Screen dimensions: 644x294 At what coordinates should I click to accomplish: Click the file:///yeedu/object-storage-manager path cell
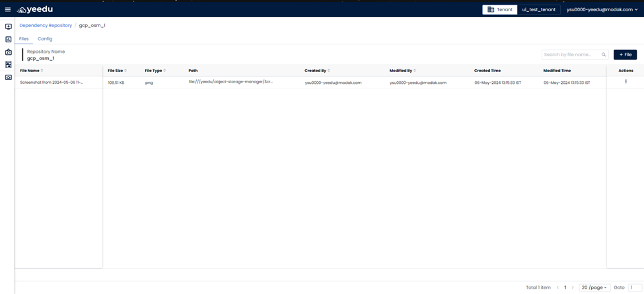click(x=231, y=82)
